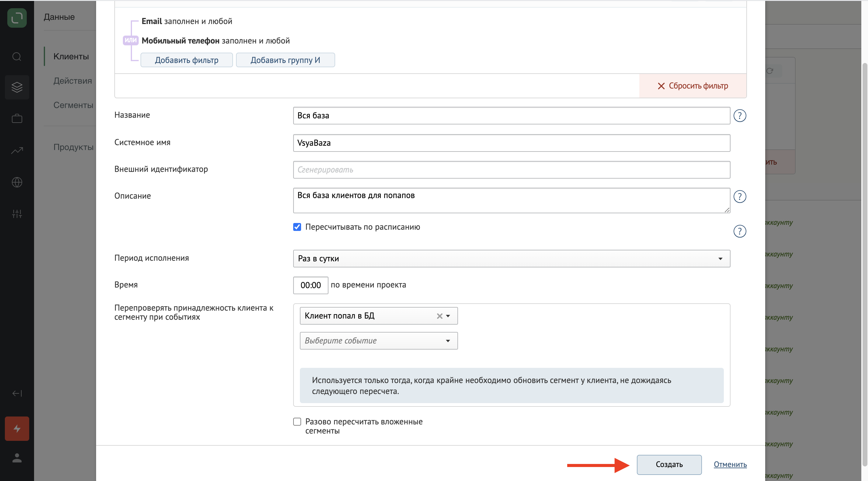Enable 'Разово пересчитать вложенные сегменты' checkbox
The width and height of the screenshot is (868, 481).
297,421
